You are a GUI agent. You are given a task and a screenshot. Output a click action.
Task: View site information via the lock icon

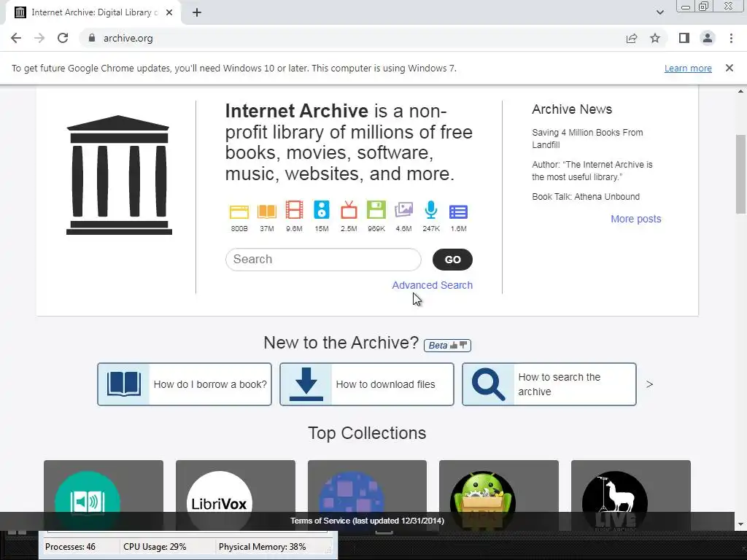(92, 38)
